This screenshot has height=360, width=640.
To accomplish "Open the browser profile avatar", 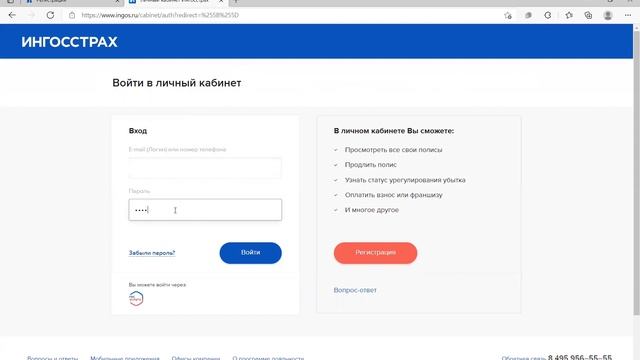I will 608,16.
